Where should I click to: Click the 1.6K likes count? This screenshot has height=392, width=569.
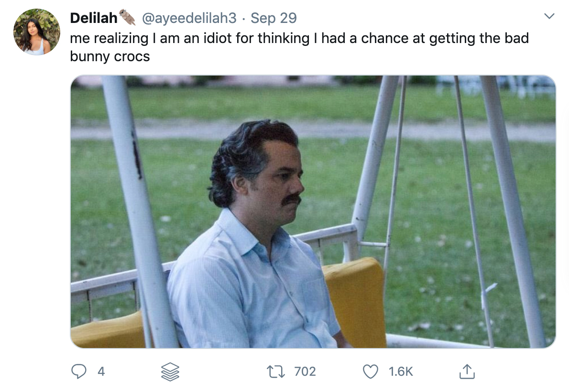tap(401, 371)
